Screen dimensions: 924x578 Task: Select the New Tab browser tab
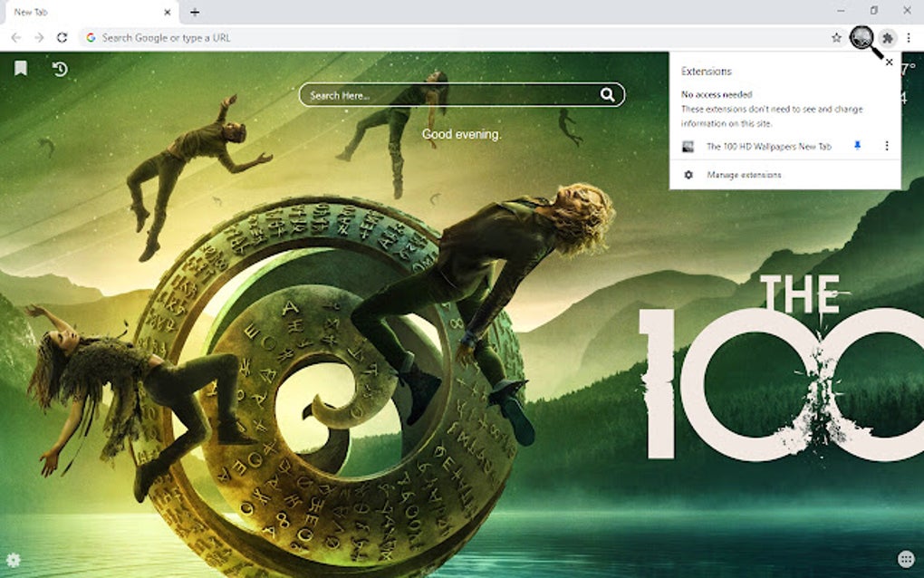91,13
